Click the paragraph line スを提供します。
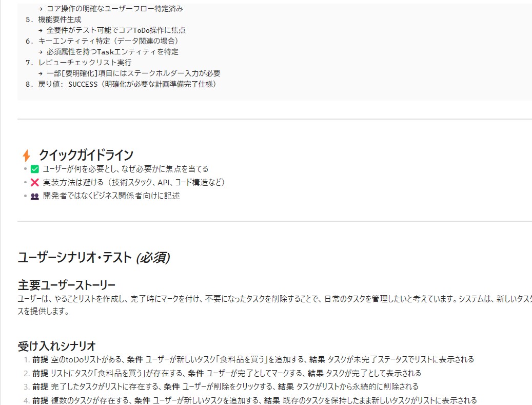 point(43,311)
